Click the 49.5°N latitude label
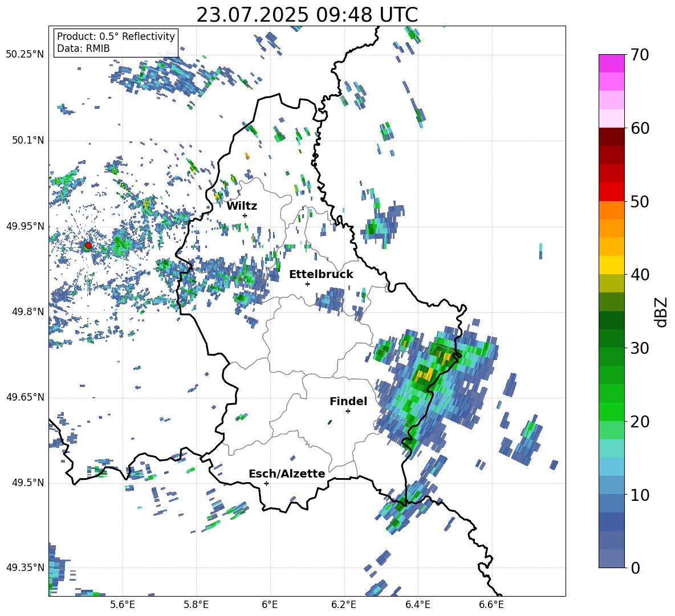Viewport: 675px width, 616px height. tap(27, 483)
